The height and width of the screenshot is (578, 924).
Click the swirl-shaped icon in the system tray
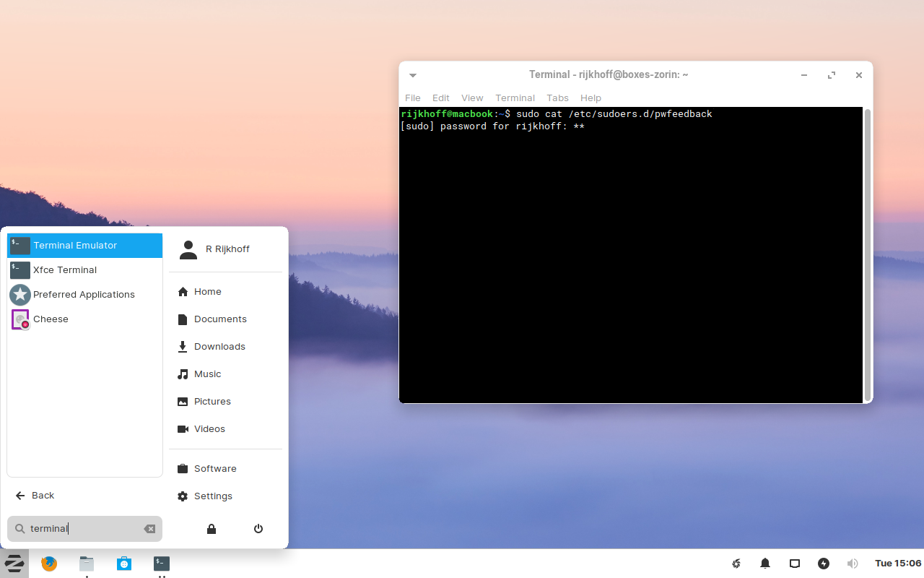736,564
